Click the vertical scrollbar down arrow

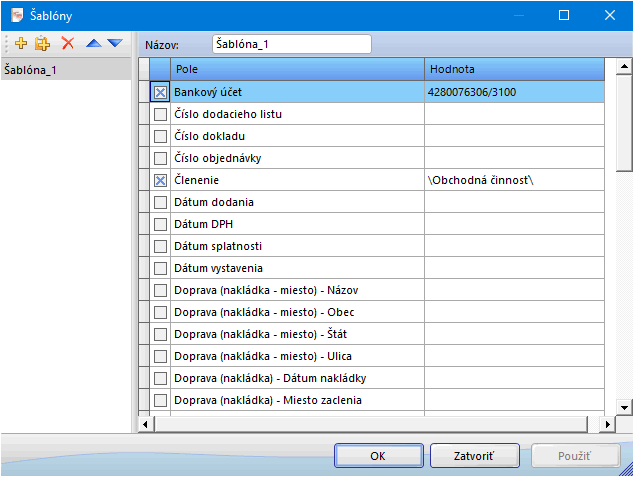(x=624, y=406)
